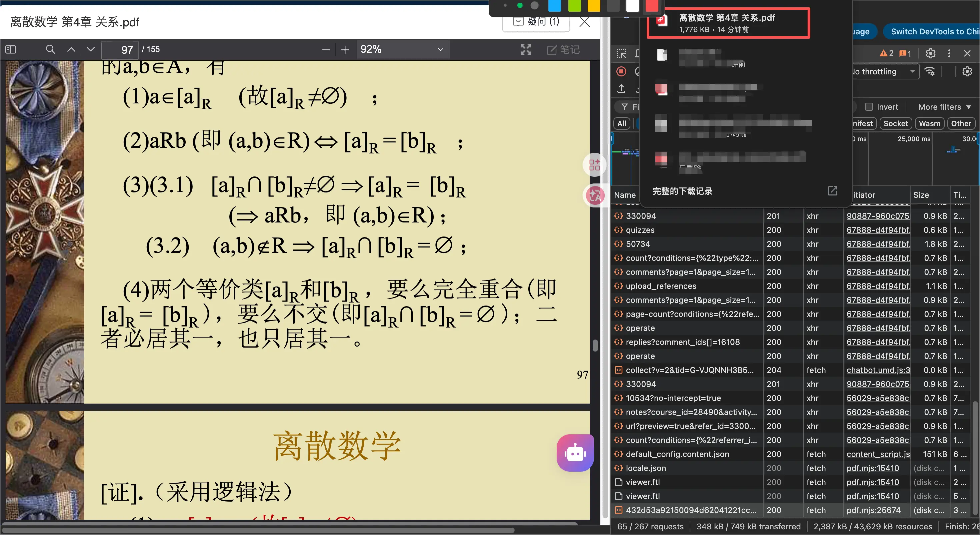Click the PDF search magnifier icon
The image size is (980, 535).
pyautogui.click(x=50, y=49)
